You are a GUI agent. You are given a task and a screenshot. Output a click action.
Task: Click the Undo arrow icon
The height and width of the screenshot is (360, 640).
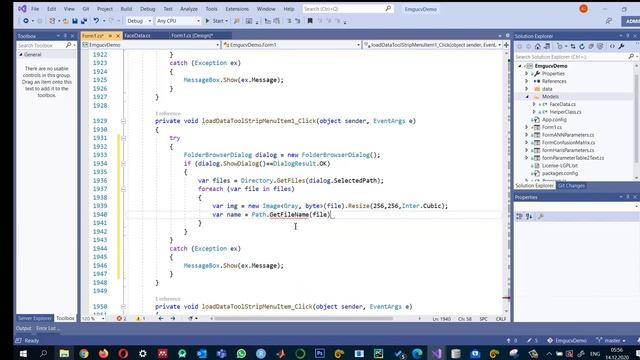coord(96,21)
